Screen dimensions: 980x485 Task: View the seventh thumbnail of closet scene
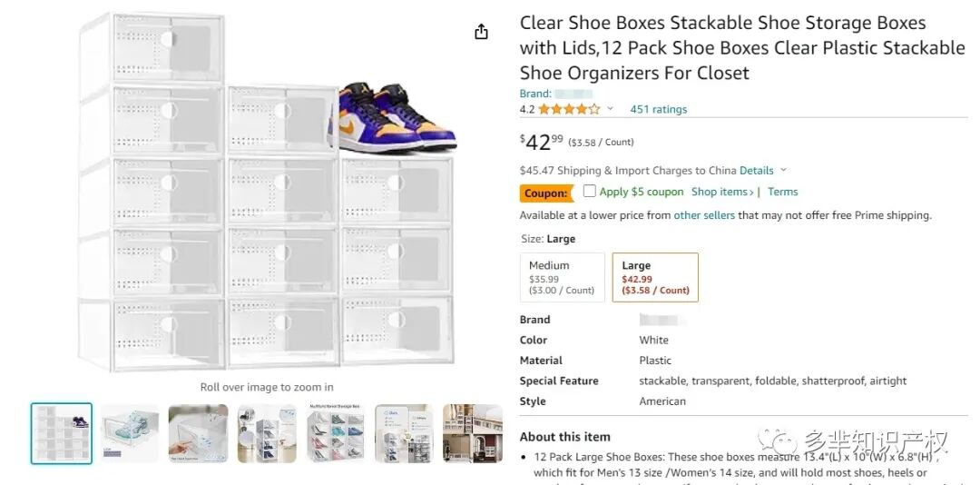pyautogui.click(x=472, y=433)
